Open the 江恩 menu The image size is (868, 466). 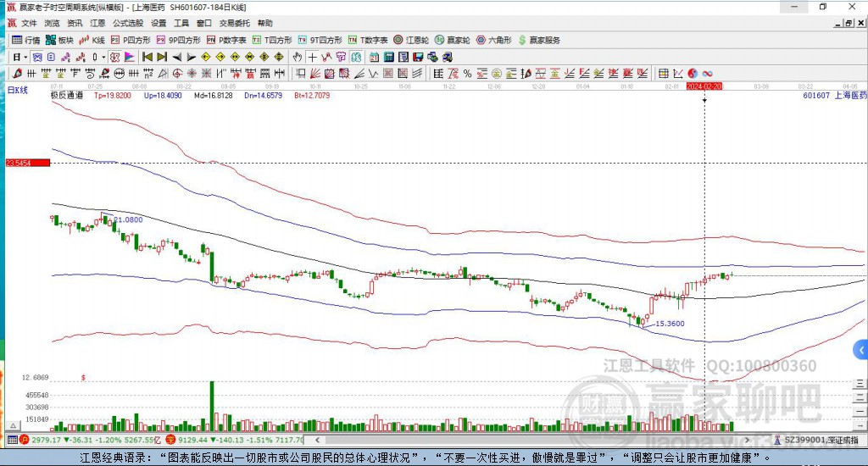click(97, 23)
